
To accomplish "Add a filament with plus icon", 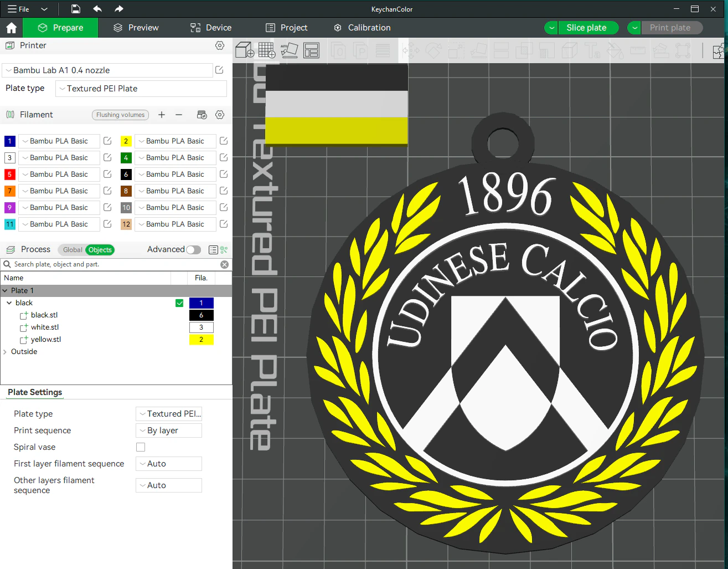I will pyautogui.click(x=162, y=115).
